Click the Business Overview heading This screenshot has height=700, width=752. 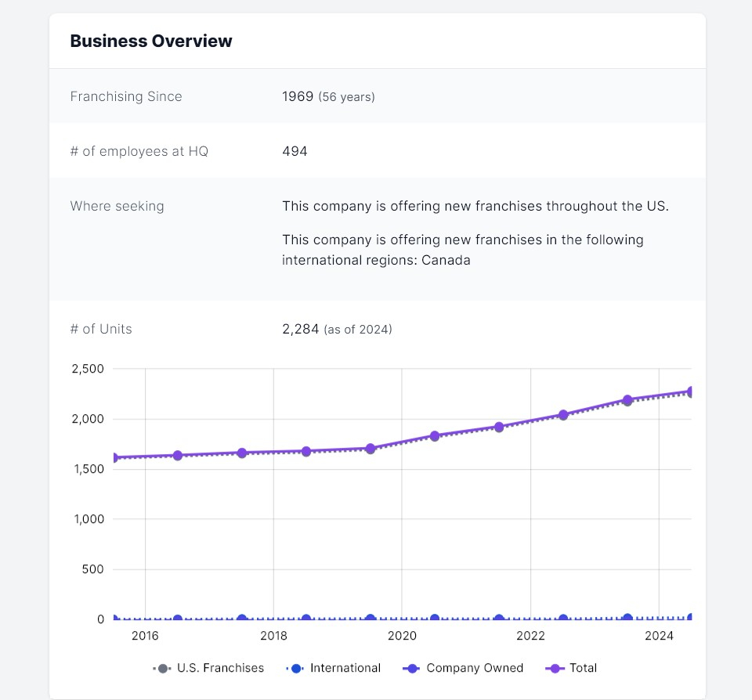coord(151,41)
